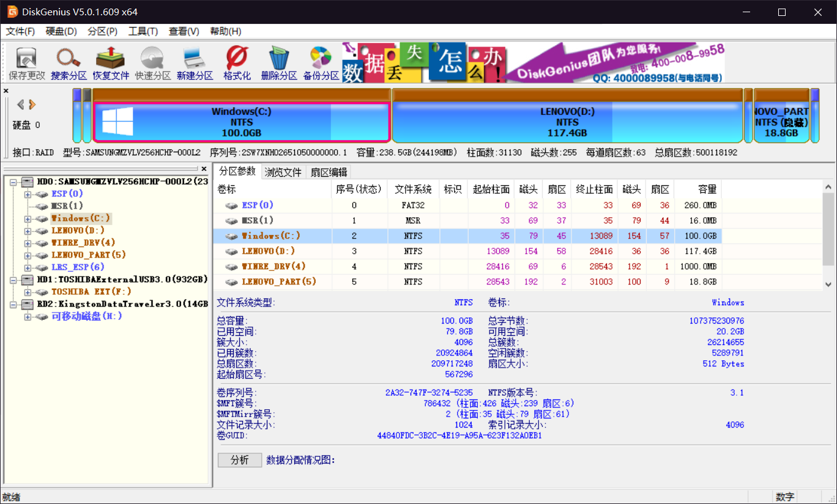Expand the WINRE_DRV(4) tree node
Image resolution: width=837 pixels, height=504 pixels.
[28, 243]
